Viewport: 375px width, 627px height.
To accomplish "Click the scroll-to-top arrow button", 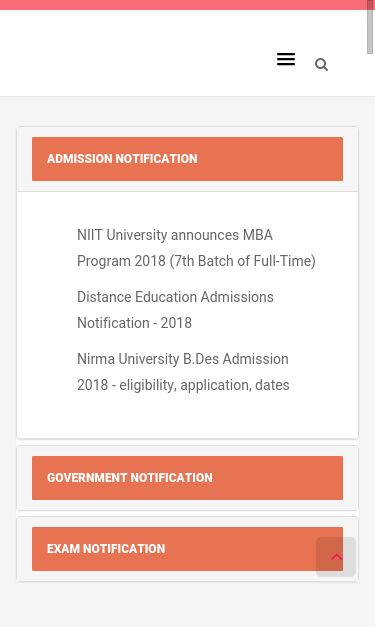I will tap(336, 557).
